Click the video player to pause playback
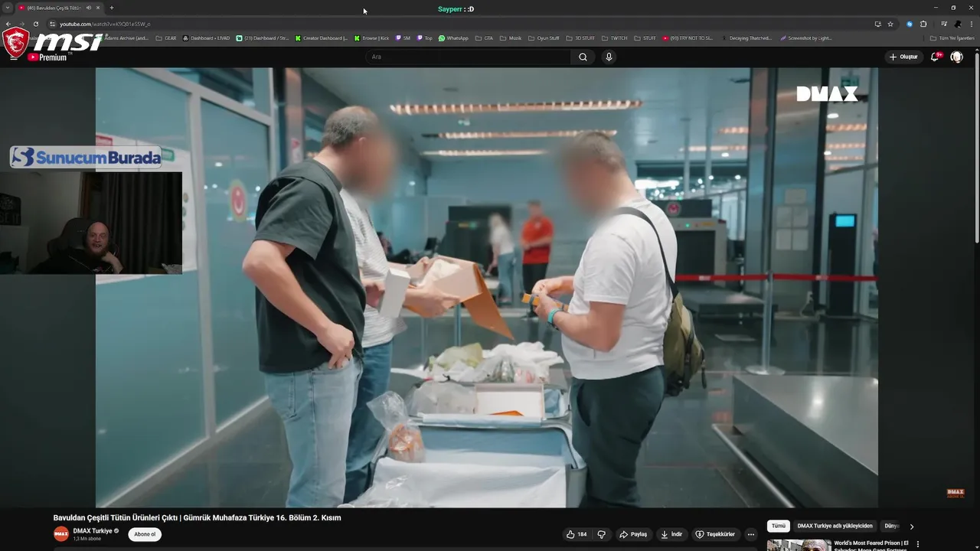 tap(487, 287)
